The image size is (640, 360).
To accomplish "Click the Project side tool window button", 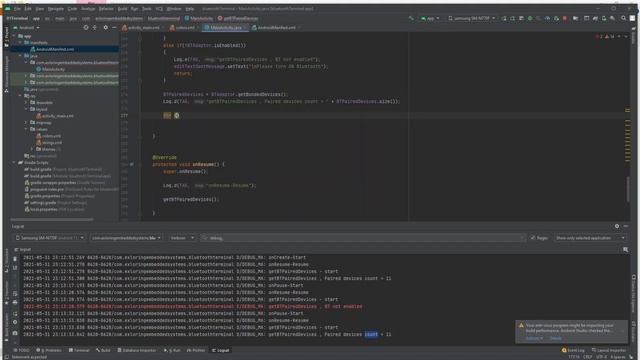I will pos(6,37).
